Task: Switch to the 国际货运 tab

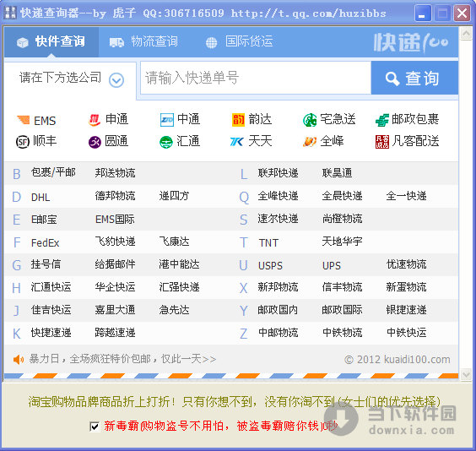Action: pyautogui.click(x=240, y=41)
